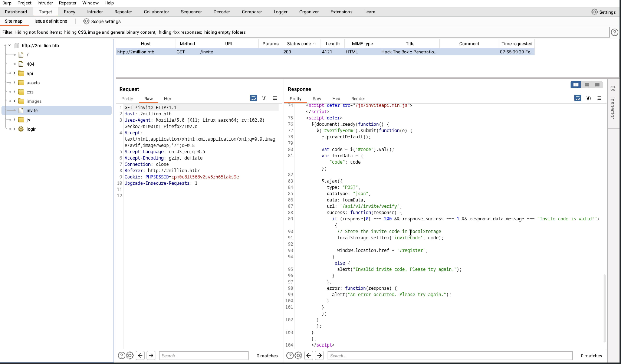The image size is (621, 364).
Task: Click the Response search input field
Action: pyautogui.click(x=450, y=356)
